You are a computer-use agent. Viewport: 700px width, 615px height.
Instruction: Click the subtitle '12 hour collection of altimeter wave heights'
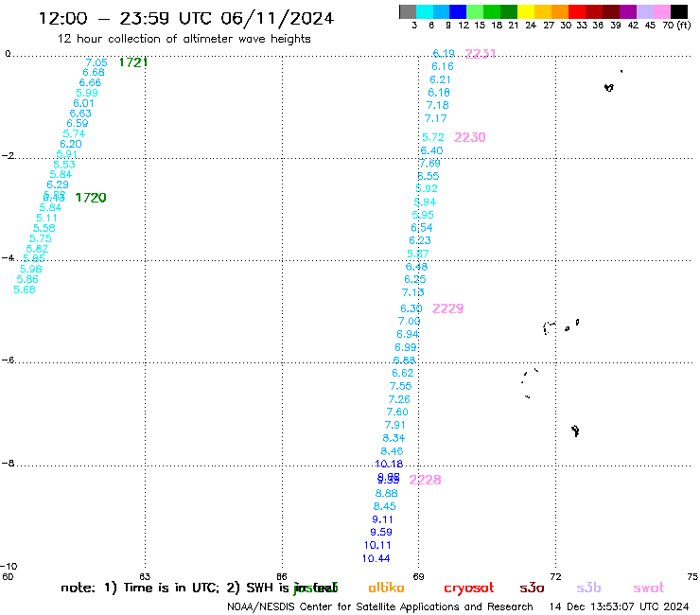point(184,39)
